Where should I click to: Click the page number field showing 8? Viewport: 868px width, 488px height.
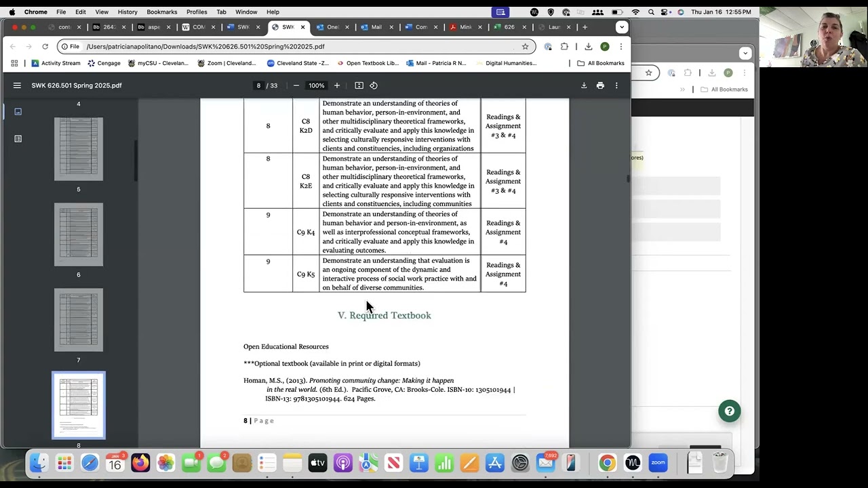(258, 85)
